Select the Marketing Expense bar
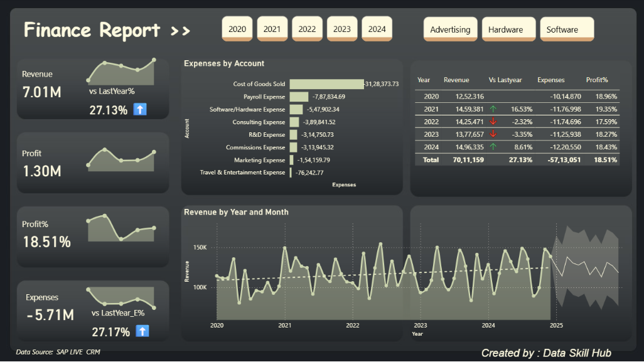Screen dimensions: 644x362 click(x=292, y=160)
